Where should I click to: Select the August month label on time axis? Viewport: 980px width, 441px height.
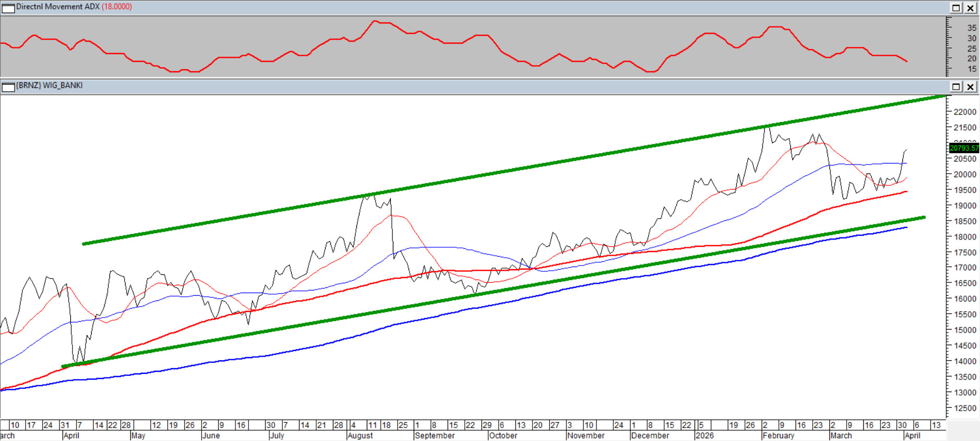point(360,436)
